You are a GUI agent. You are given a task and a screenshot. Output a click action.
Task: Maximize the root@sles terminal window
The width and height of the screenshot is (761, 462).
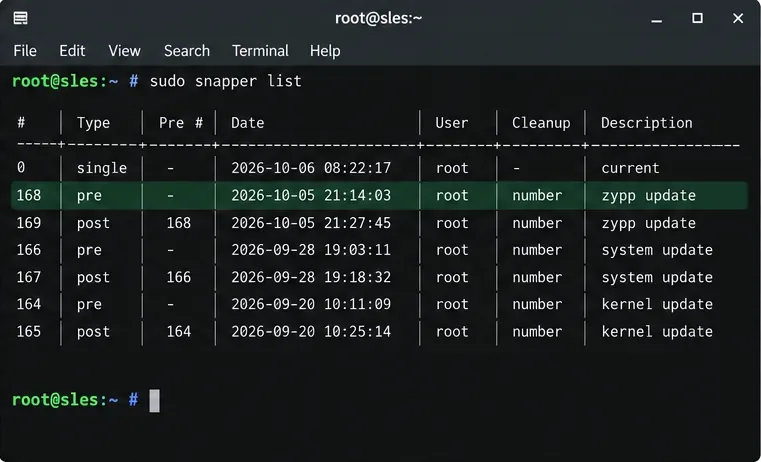tap(697, 18)
